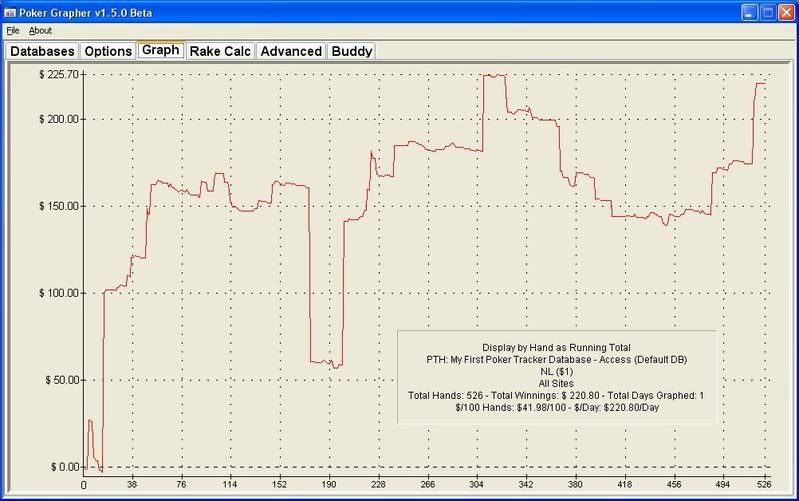Close the Poker Grapher window
The width and height of the screenshot is (799, 501).
786,12
